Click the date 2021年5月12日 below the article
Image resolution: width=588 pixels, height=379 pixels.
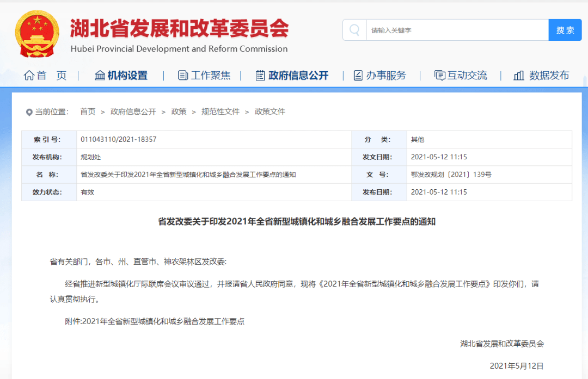point(517,366)
